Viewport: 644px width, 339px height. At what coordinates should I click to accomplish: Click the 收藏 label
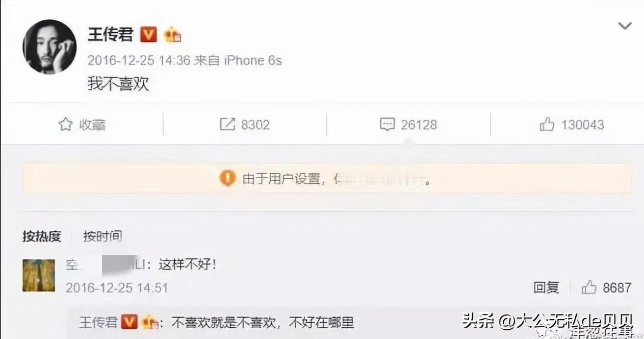coord(92,125)
